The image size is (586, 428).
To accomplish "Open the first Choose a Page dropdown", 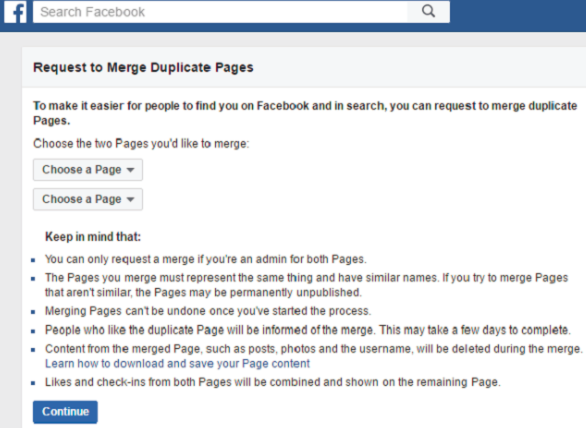I will [x=88, y=170].
